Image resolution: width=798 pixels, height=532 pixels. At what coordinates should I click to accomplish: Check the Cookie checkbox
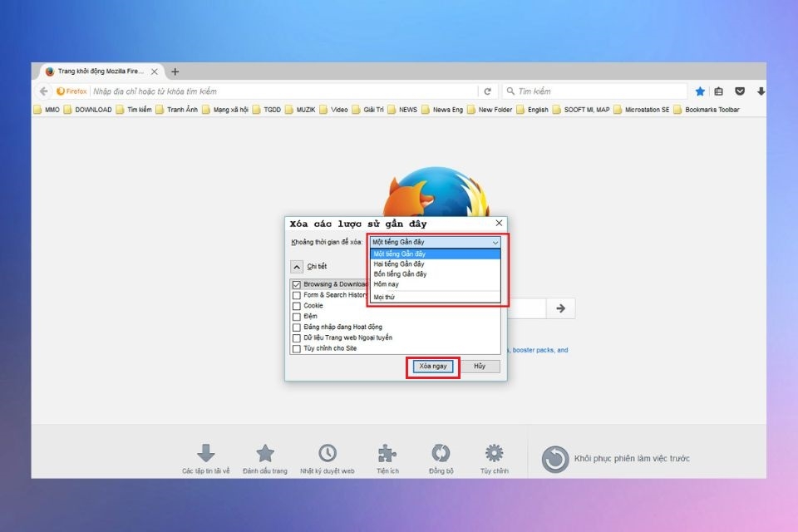[297, 306]
